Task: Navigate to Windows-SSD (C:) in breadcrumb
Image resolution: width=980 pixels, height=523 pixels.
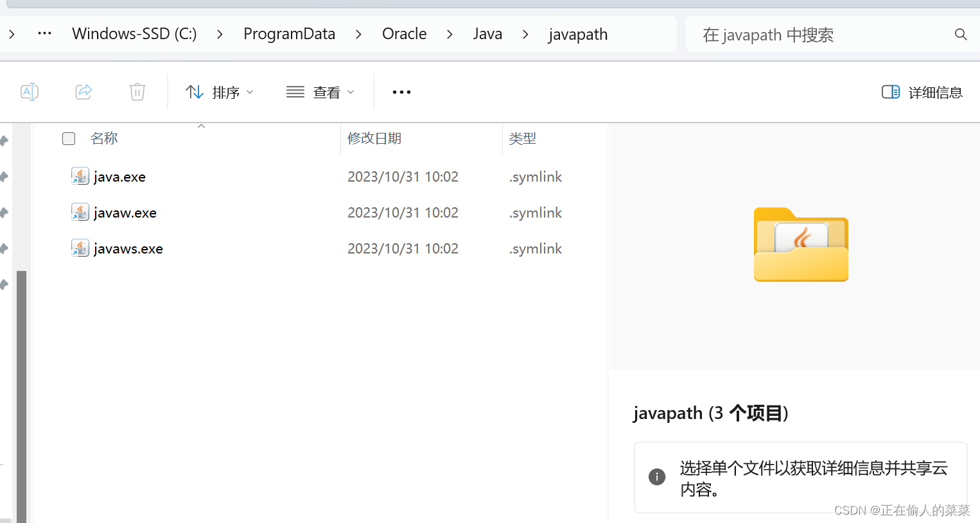Action: (x=134, y=34)
